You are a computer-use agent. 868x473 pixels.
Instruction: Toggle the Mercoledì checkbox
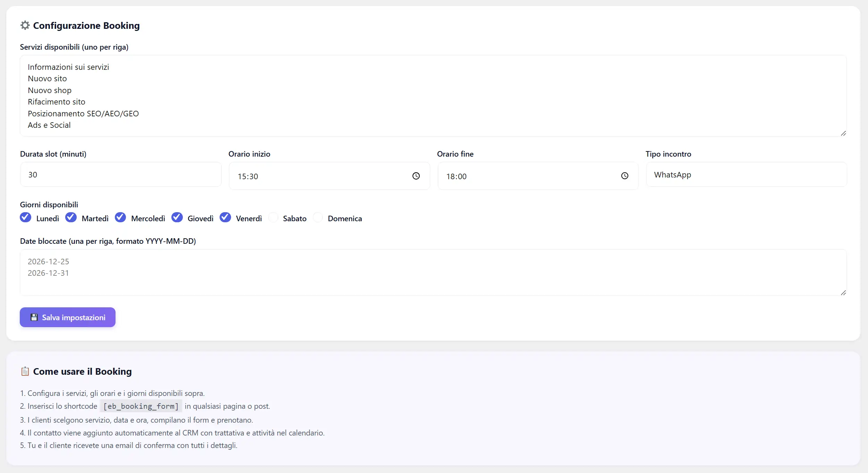point(120,217)
